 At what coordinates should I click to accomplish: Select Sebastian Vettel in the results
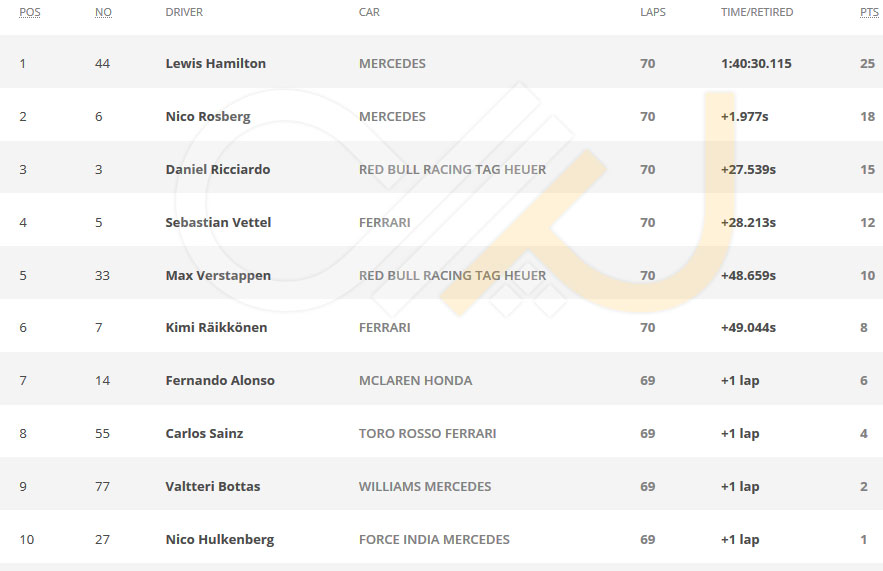(218, 222)
